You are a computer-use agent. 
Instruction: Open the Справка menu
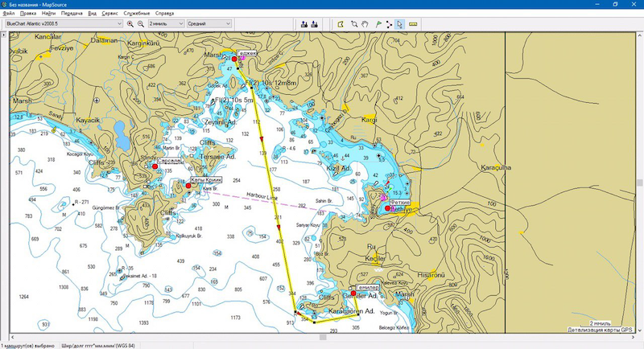164,13
